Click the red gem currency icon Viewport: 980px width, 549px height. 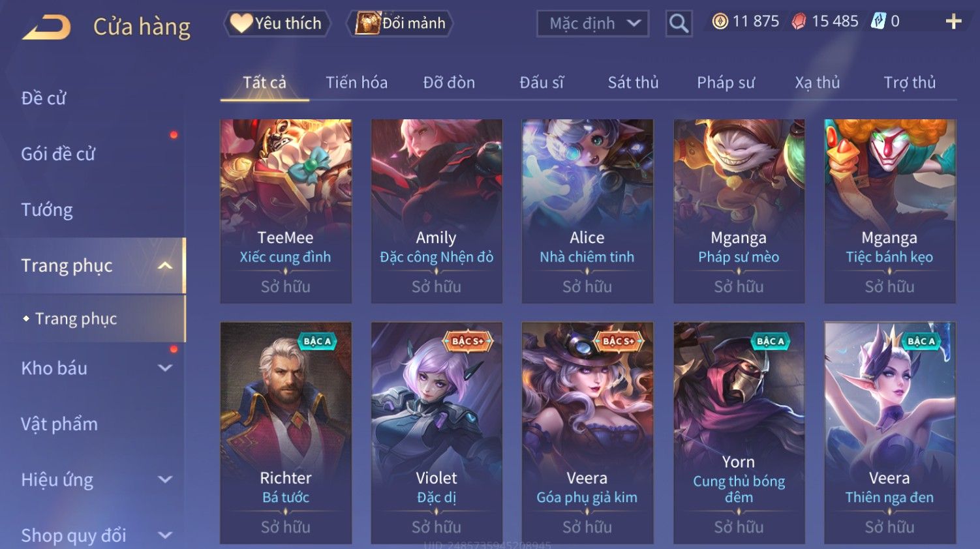[799, 22]
